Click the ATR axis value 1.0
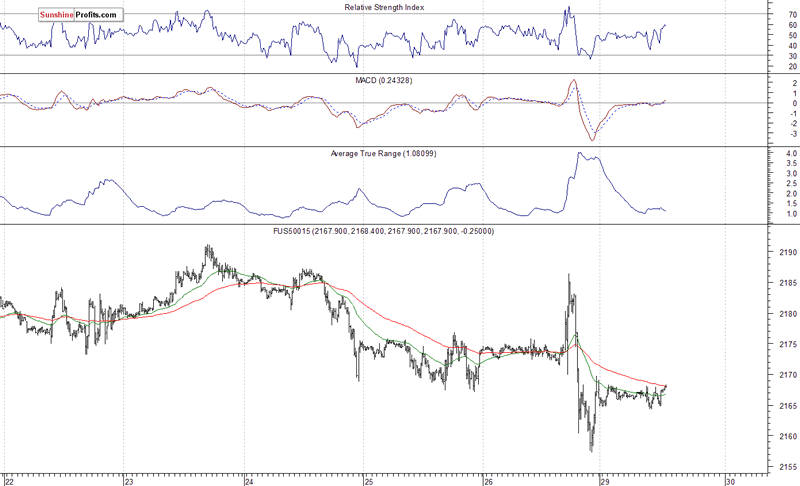This screenshot has width=800, height=486. [x=791, y=214]
